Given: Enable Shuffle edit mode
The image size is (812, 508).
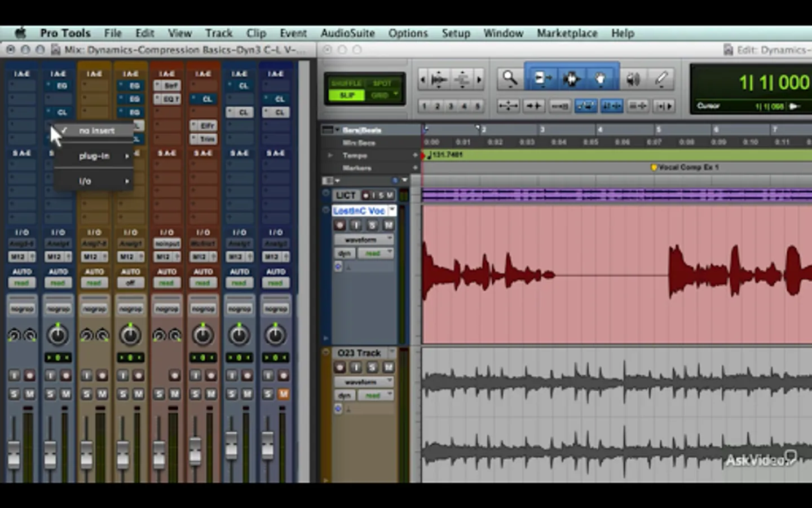Looking at the screenshot, I should (346, 84).
